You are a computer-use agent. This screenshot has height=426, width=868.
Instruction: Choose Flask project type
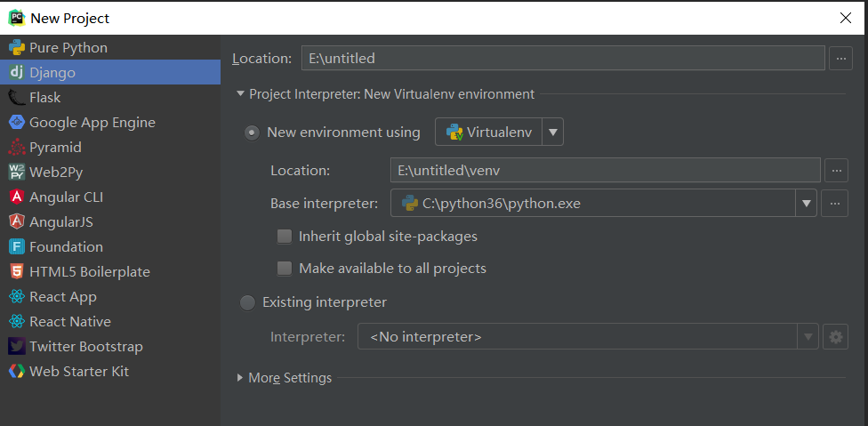point(110,97)
